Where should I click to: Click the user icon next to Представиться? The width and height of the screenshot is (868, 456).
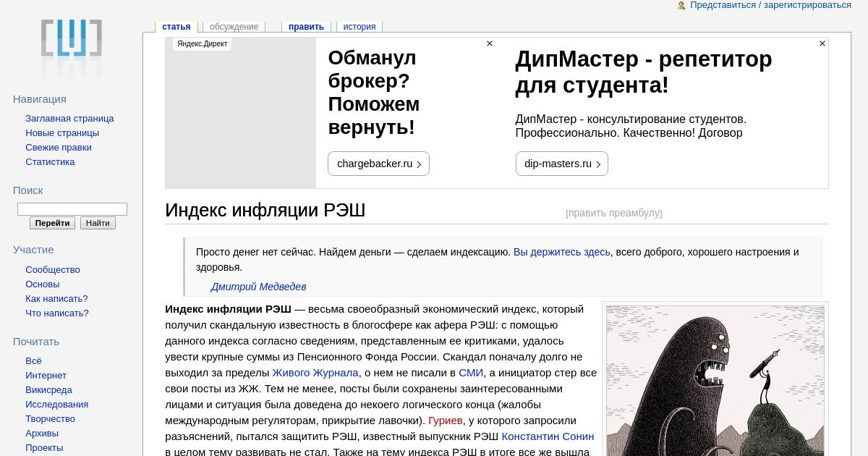pos(681,5)
